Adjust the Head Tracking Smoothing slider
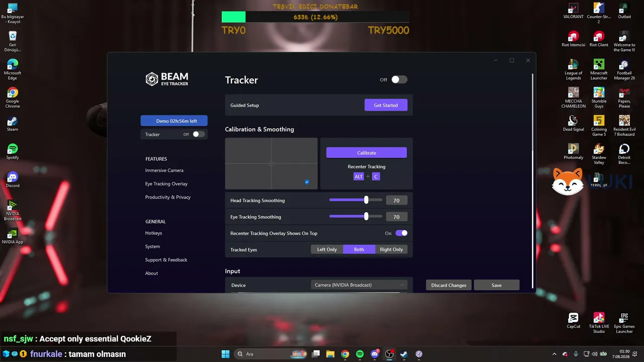 pos(356,200)
